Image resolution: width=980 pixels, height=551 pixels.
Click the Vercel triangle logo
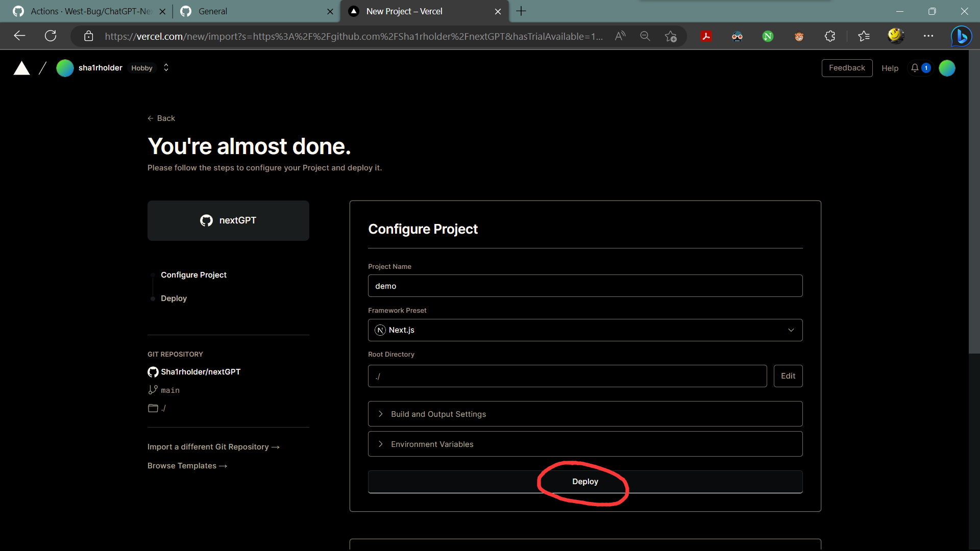tap(21, 68)
